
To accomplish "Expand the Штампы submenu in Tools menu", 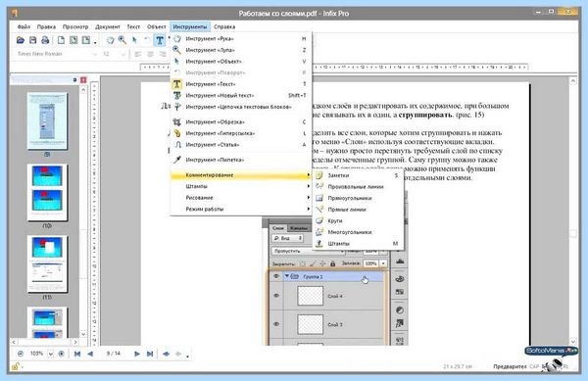I will (x=241, y=186).
